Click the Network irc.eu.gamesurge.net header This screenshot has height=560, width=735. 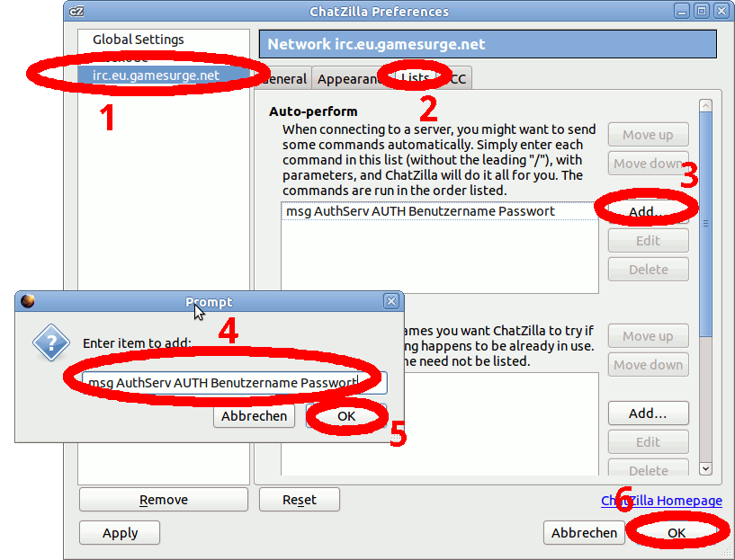tap(488, 44)
